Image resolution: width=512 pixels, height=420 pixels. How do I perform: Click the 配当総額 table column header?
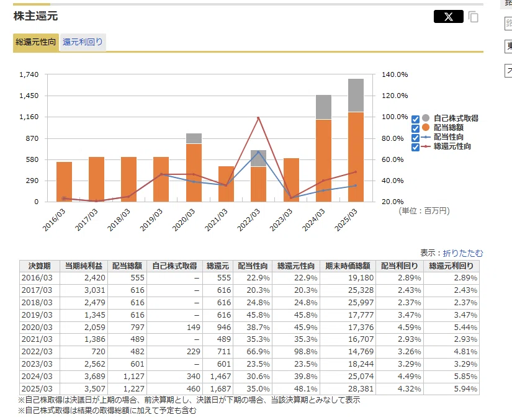click(x=127, y=266)
